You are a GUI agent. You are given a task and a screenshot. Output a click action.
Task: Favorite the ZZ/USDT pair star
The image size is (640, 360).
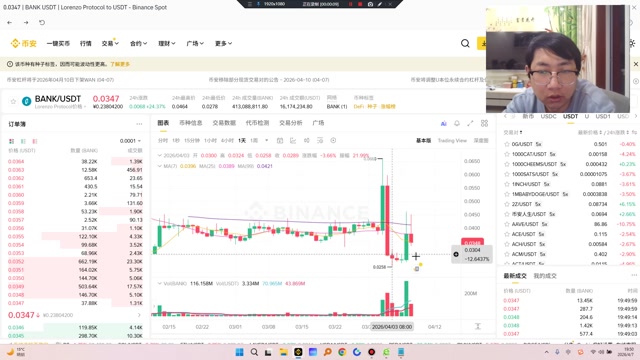click(507, 204)
